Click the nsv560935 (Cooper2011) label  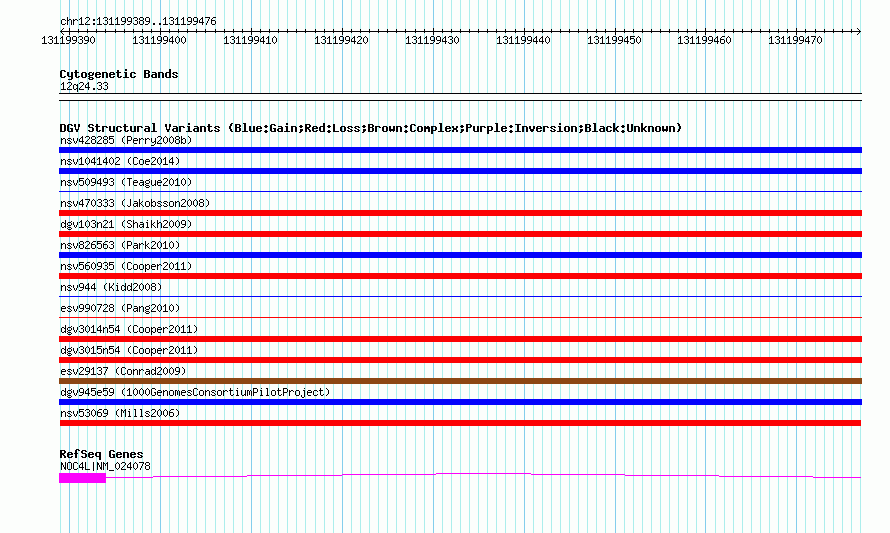[126, 266]
